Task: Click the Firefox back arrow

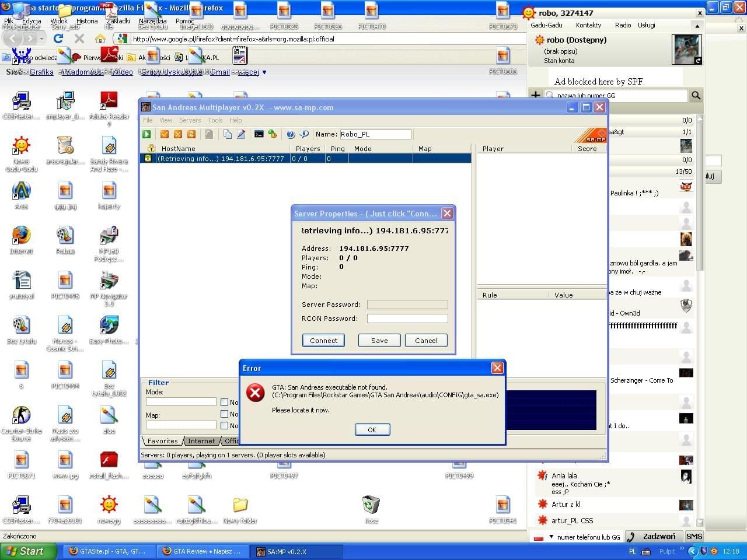Action: [x=13, y=38]
